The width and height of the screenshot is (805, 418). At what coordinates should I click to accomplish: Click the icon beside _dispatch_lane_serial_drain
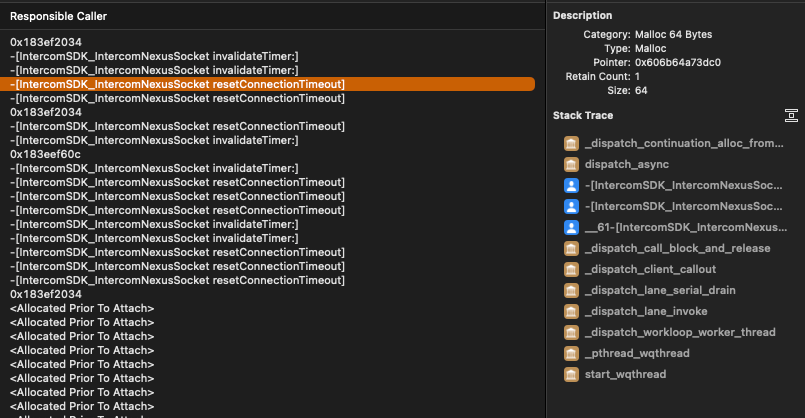click(571, 291)
